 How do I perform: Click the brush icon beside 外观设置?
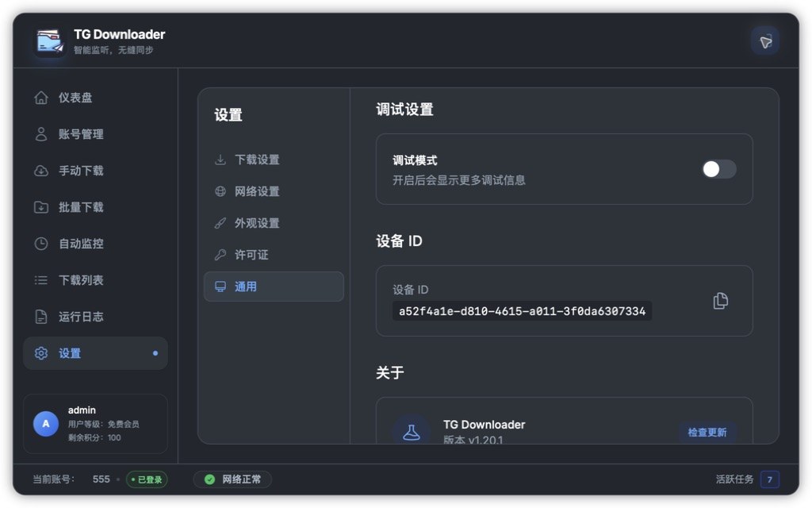220,223
